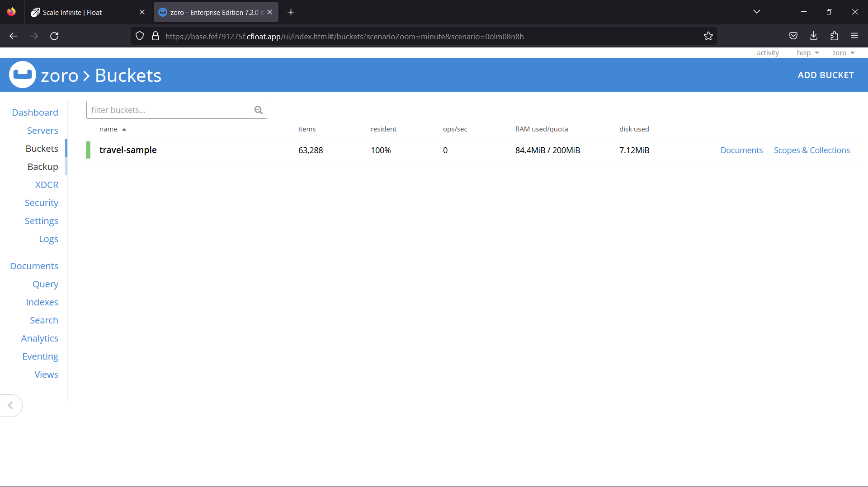Click resident value 100%

[381, 150]
